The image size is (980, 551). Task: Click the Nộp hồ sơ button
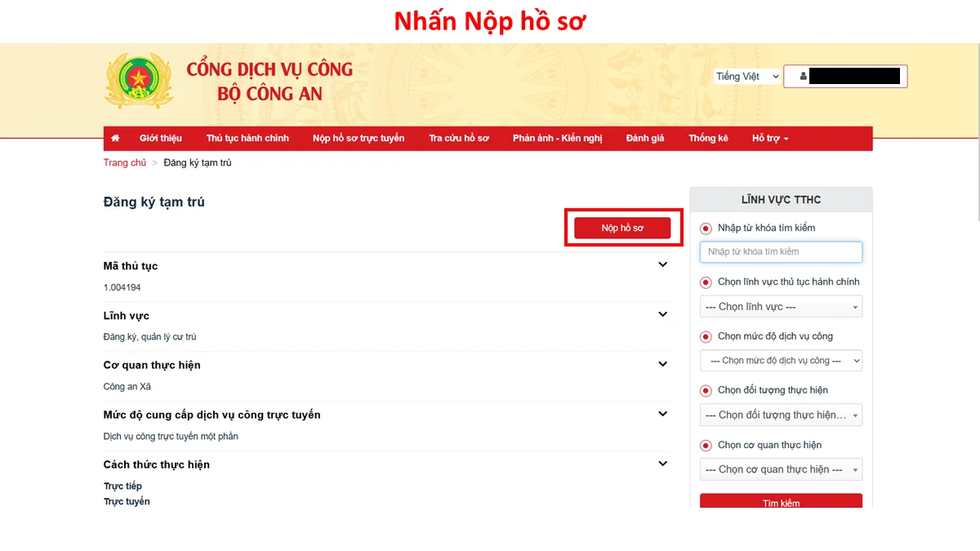click(622, 228)
